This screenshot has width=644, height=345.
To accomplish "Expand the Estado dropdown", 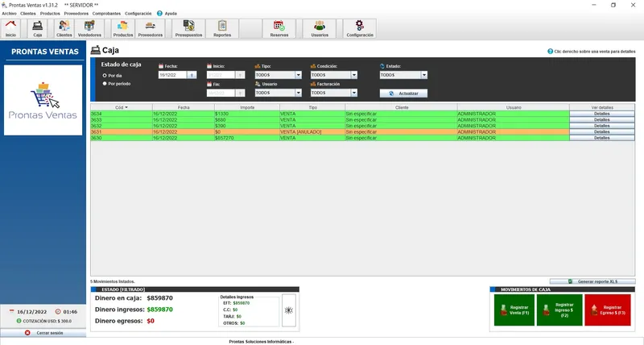I will 424,75.
